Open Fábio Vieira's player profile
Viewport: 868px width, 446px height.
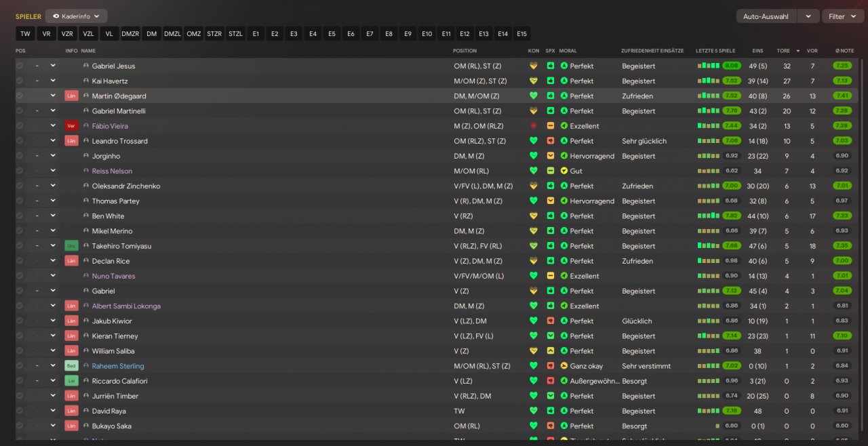[110, 126]
